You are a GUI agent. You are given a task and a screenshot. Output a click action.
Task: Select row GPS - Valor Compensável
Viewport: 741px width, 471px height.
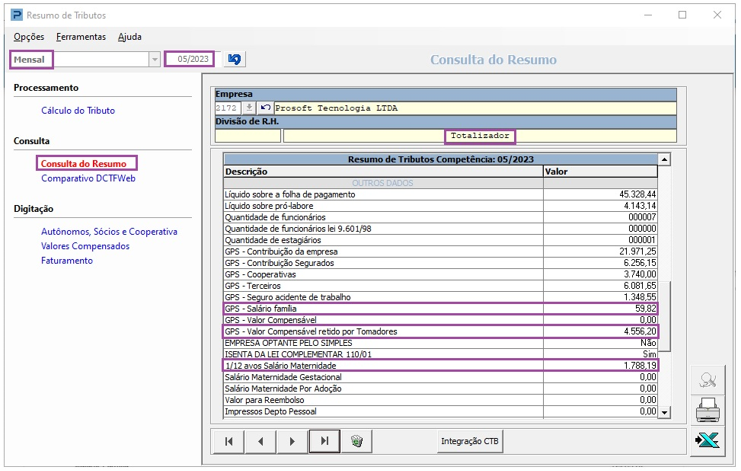pos(440,320)
